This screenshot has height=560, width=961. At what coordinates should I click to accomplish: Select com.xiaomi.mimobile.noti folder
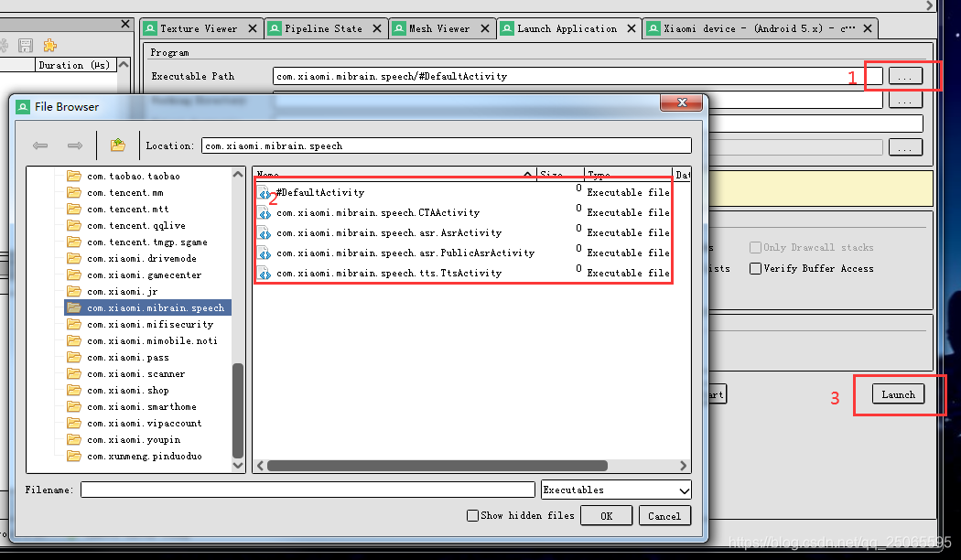152,341
